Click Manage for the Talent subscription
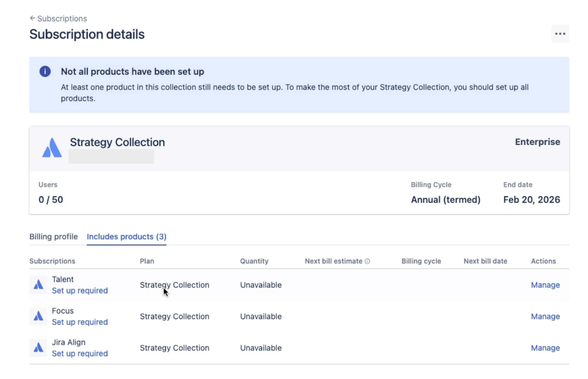Image resolution: width=588 pixels, height=379 pixels. coord(545,285)
